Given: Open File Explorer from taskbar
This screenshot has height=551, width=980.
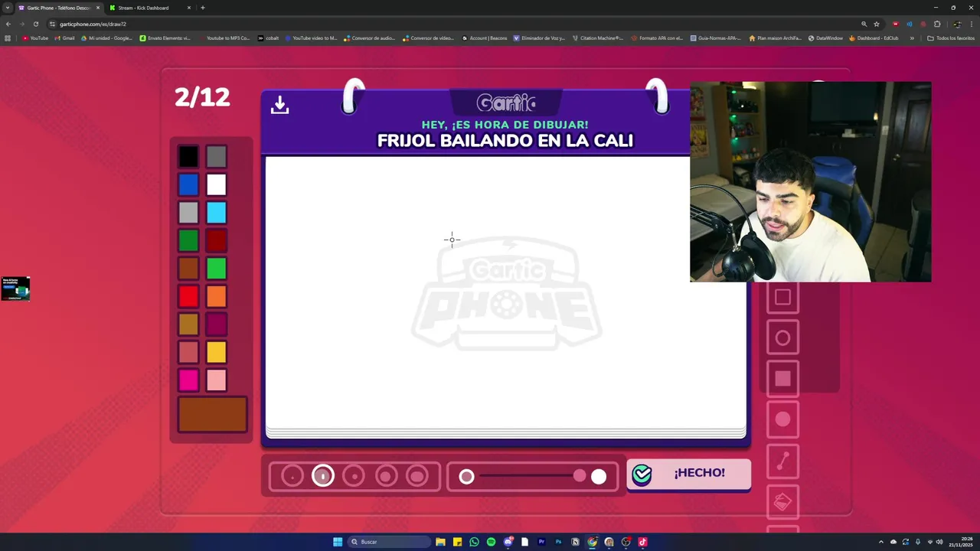Looking at the screenshot, I should (440, 542).
